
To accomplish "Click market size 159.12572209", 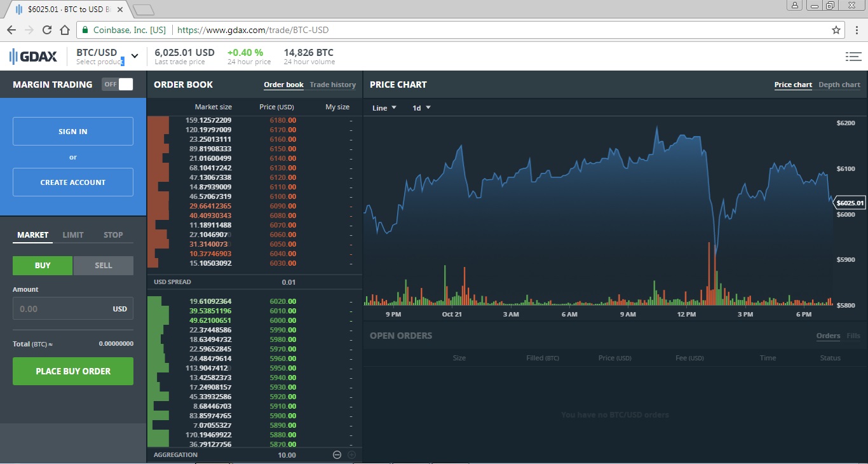I will click(x=208, y=120).
